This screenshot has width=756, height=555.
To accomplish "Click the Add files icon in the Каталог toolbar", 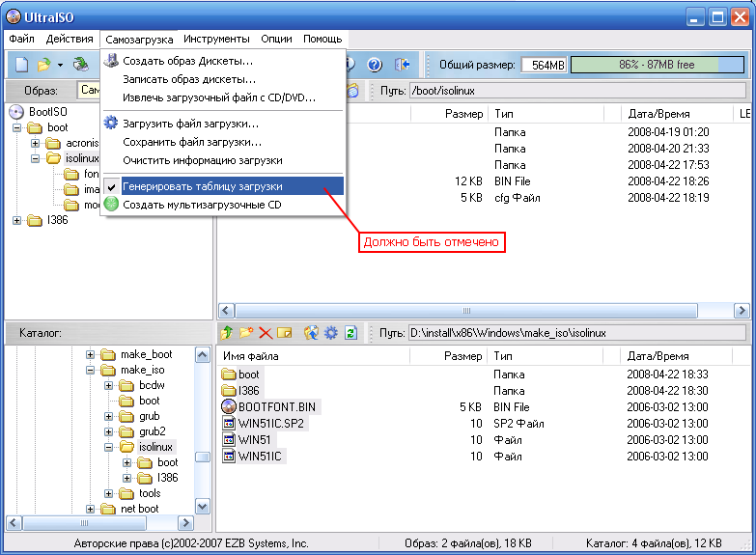I will click(311, 333).
